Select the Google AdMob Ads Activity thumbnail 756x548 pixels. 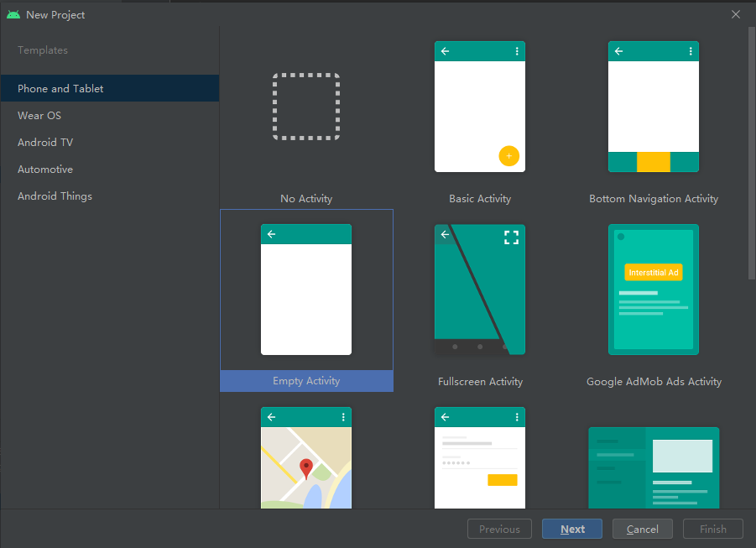654,290
